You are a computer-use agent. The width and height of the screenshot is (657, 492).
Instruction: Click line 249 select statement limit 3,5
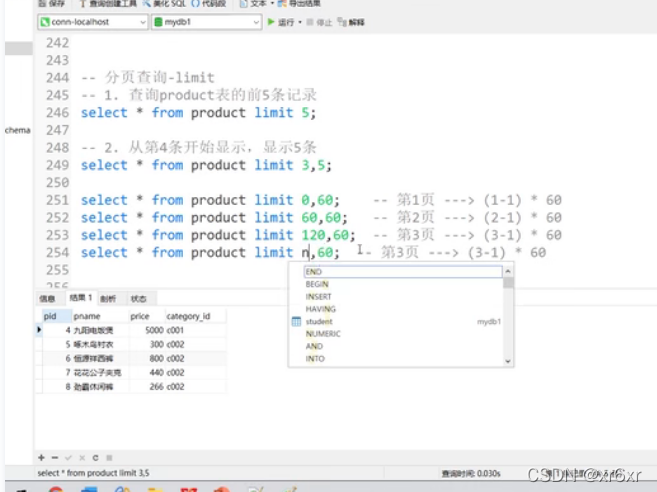(x=206, y=165)
